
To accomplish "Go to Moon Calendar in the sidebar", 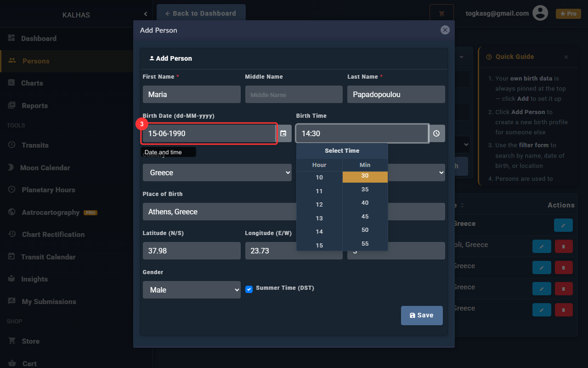I will tap(45, 168).
